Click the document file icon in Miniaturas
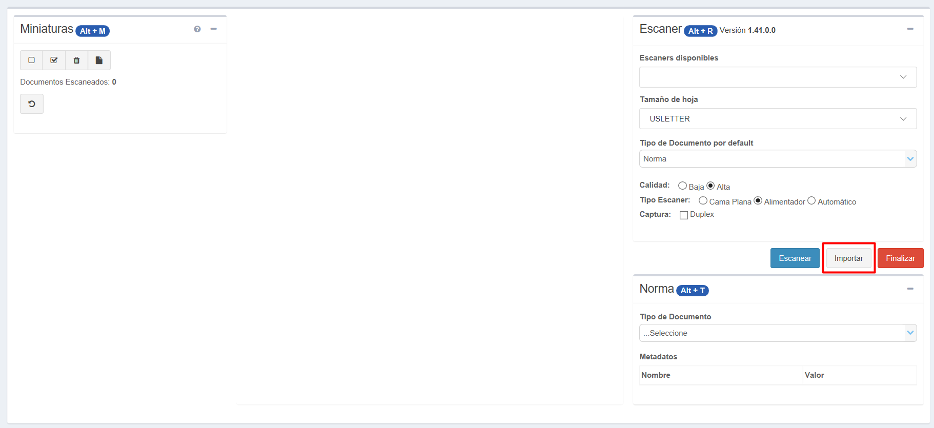 [x=99, y=60]
